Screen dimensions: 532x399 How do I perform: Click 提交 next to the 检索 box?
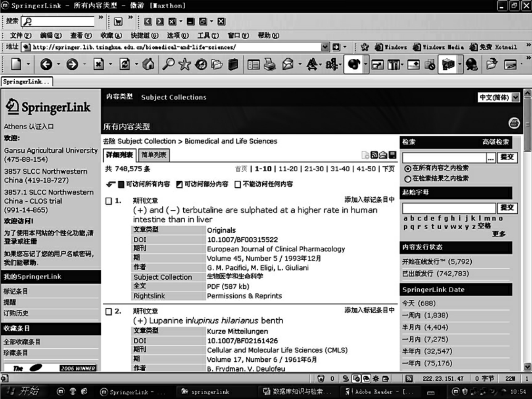(x=507, y=157)
